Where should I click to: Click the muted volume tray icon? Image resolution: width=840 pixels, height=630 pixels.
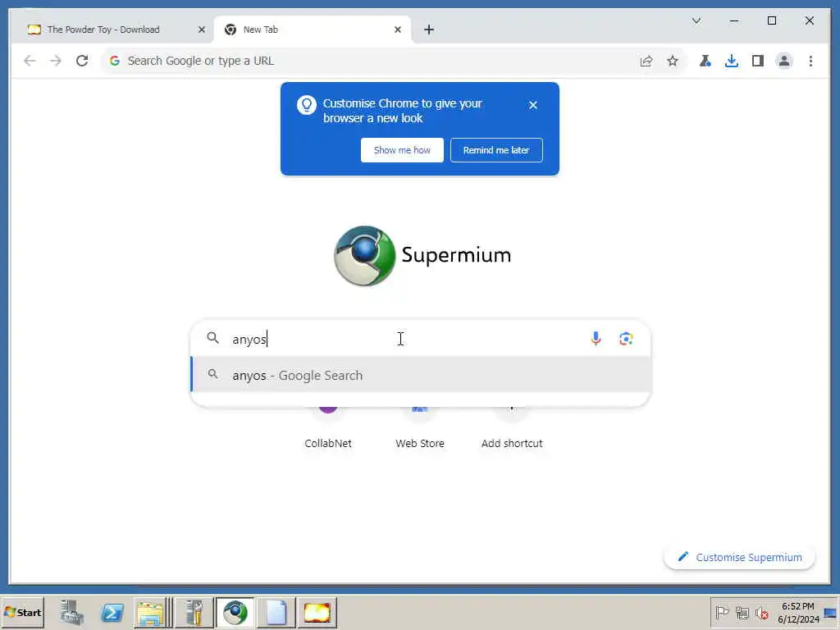(762, 612)
